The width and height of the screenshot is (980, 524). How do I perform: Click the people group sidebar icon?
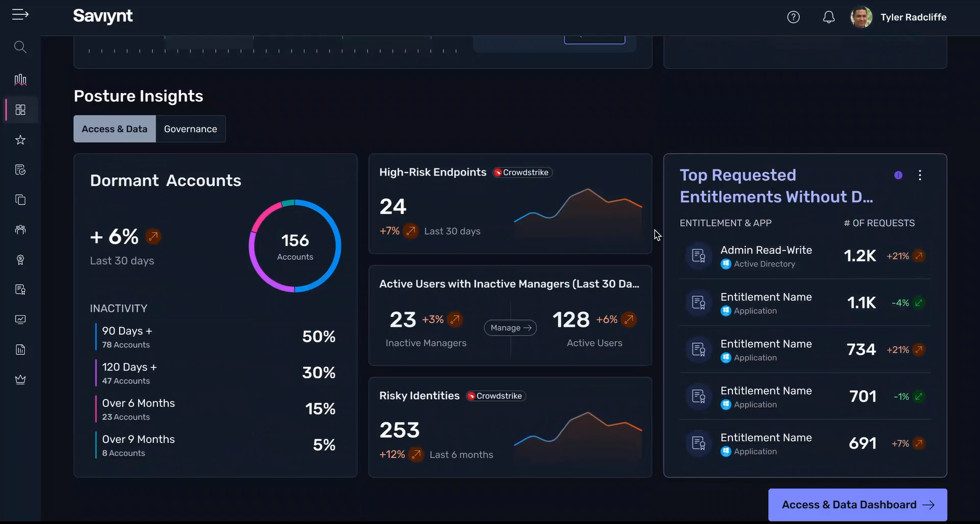[x=20, y=230]
